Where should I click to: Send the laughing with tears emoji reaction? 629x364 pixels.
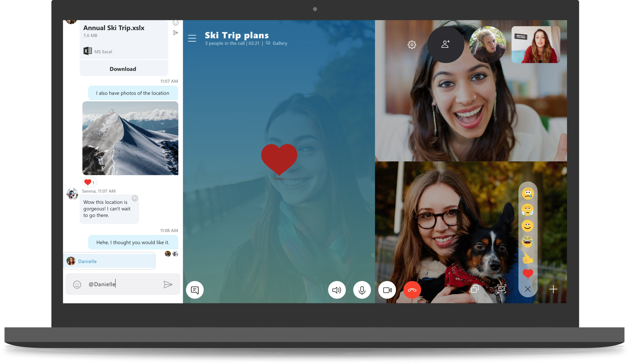click(528, 242)
